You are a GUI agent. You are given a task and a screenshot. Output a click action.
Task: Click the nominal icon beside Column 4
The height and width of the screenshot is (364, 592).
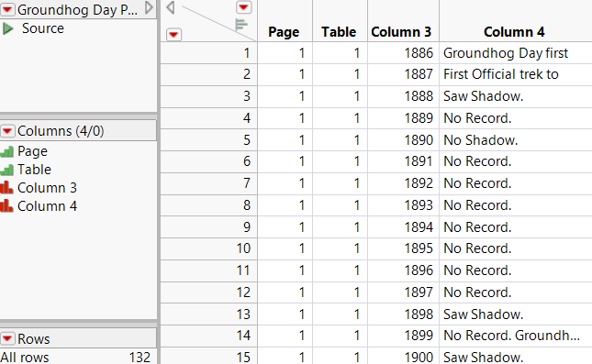pyautogui.click(x=6, y=206)
